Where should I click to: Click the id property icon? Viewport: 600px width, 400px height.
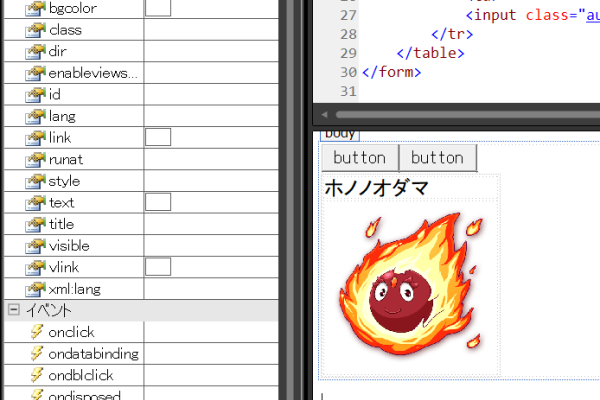pyautogui.click(x=35, y=95)
